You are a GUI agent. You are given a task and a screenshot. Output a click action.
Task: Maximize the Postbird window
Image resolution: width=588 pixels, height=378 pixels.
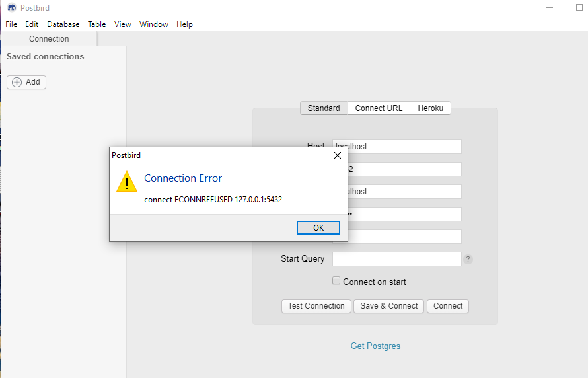[579, 7]
